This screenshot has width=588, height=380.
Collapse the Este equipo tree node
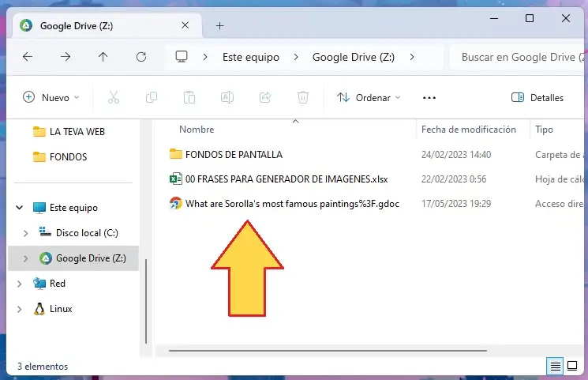[x=20, y=207]
